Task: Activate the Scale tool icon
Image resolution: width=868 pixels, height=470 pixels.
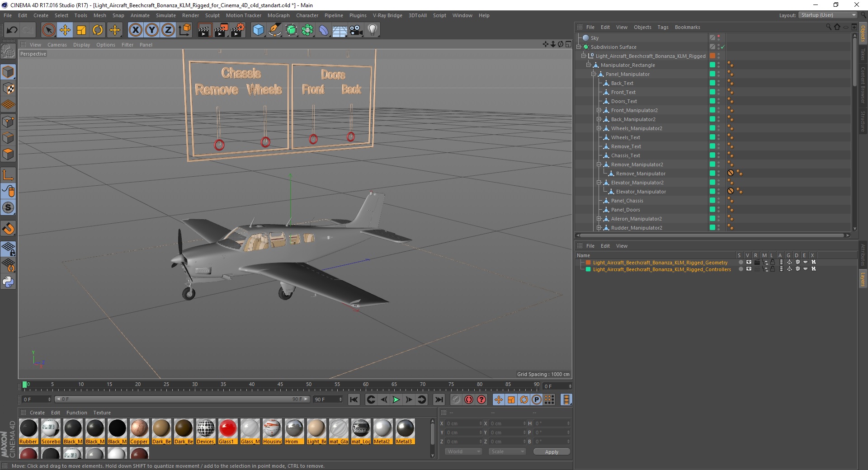Action: click(x=81, y=30)
